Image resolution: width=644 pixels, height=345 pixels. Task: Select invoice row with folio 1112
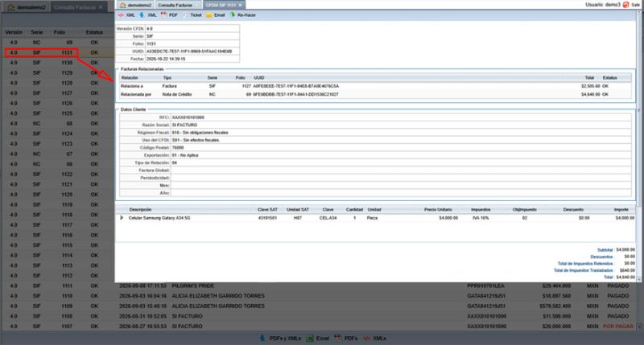[57, 276]
